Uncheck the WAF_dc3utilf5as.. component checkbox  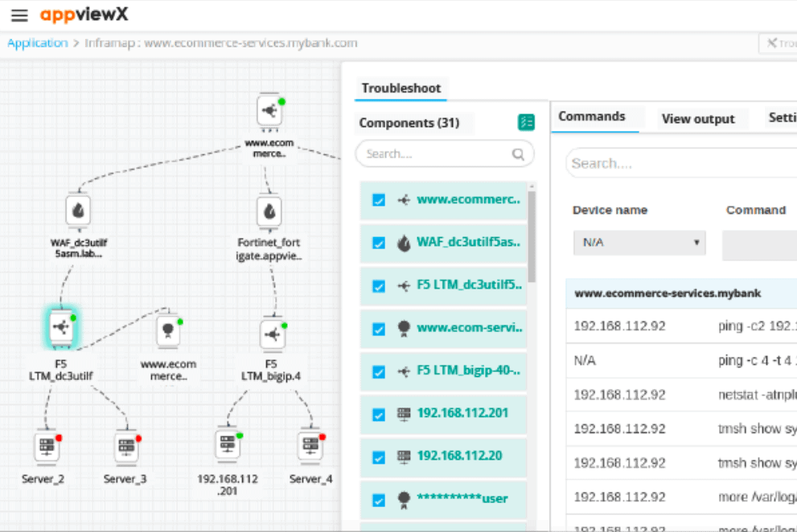(379, 243)
